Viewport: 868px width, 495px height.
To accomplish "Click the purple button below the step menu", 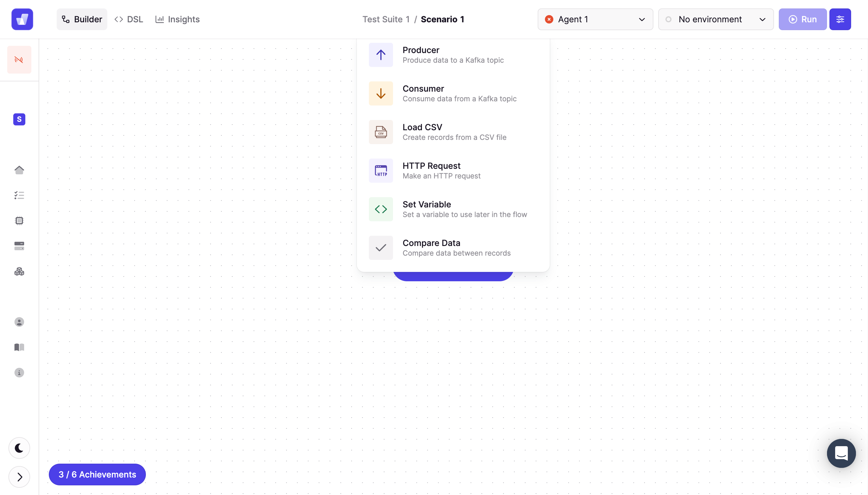I will click(x=453, y=276).
